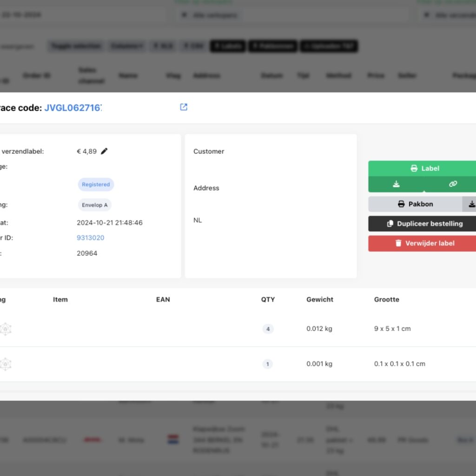
Task: Open trace code in new tab icon
Action: 184,107
